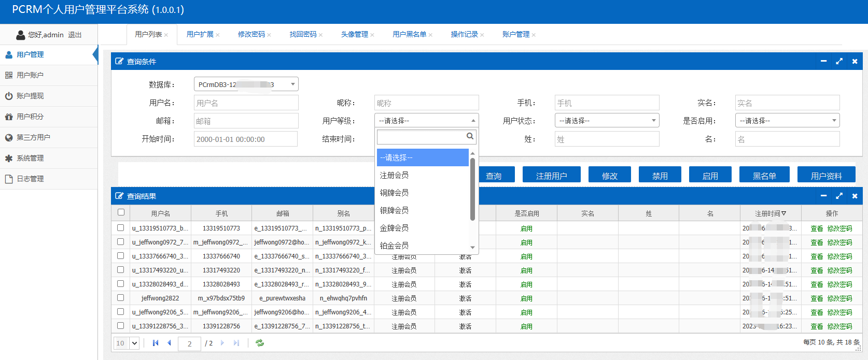This screenshot has width=868, height=360.
Task: Select all rows with the header checkbox
Action: pos(121,212)
